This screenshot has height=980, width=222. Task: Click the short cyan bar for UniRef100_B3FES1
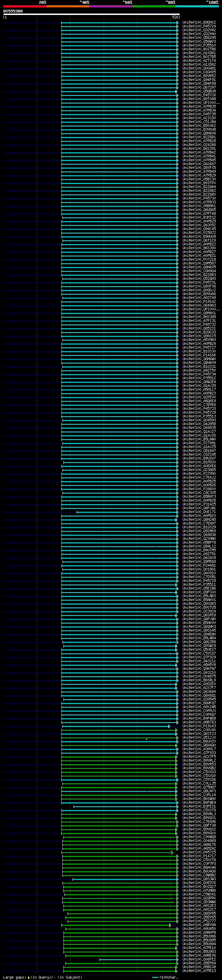[x=126, y=807]
